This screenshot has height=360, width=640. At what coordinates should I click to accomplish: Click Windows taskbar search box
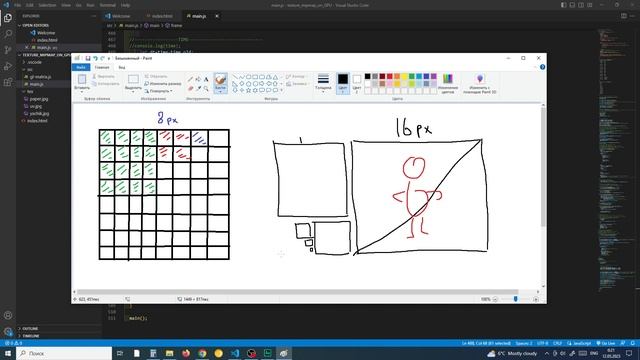pos(64,353)
